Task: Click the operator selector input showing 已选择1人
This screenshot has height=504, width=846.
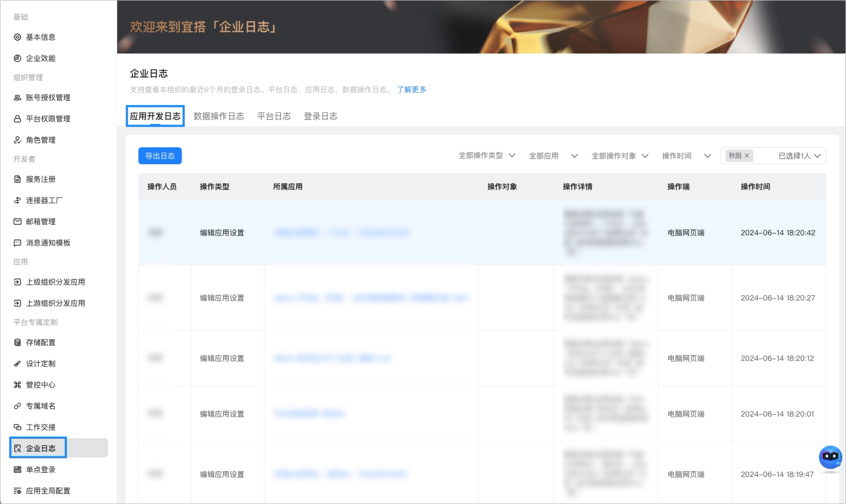Action: click(773, 156)
